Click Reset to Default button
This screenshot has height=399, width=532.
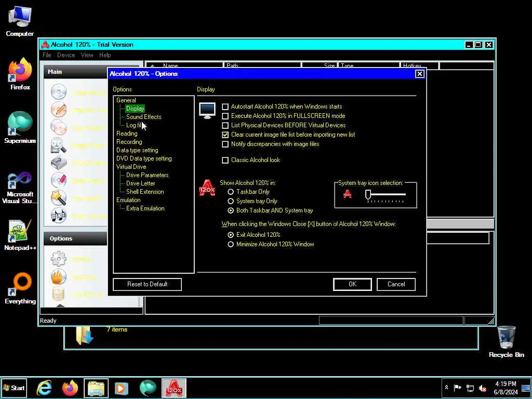click(147, 284)
